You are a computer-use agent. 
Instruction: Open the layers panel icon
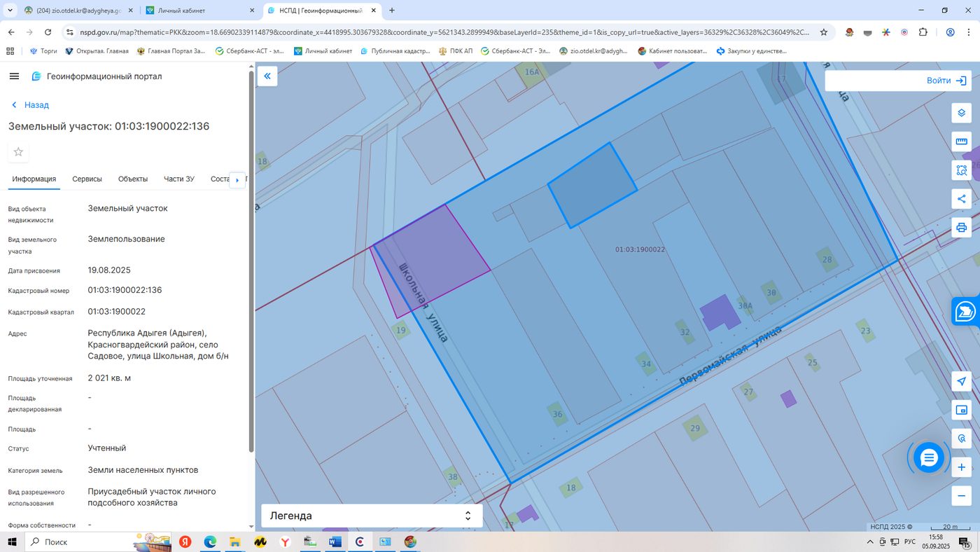click(961, 113)
